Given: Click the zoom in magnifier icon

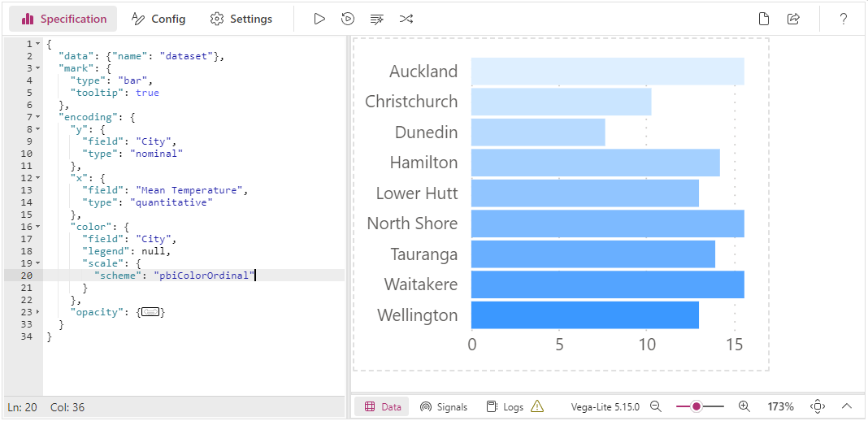Looking at the screenshot, I should click(744, 406).
